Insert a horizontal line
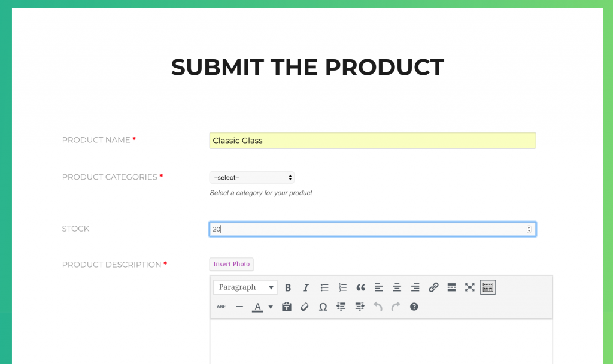This screenshot has height=364, width=613. tap(239, 307)
